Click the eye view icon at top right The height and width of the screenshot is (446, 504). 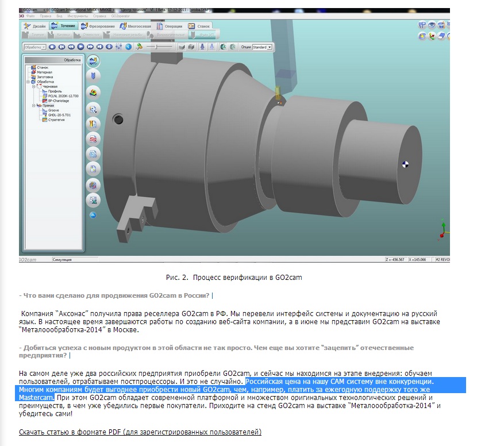(x=432, y=25)
